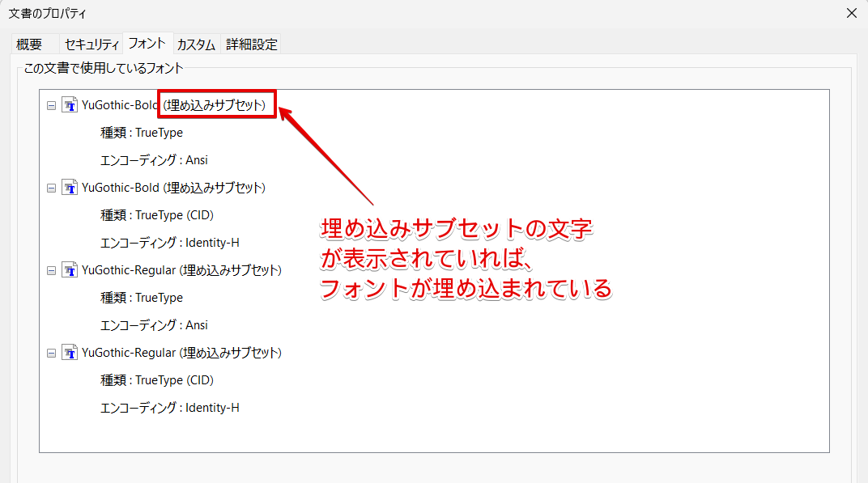The height and width of the screenshot is (483, 868).
Task: Open the カスタム tab
Action: click(196, 44)
